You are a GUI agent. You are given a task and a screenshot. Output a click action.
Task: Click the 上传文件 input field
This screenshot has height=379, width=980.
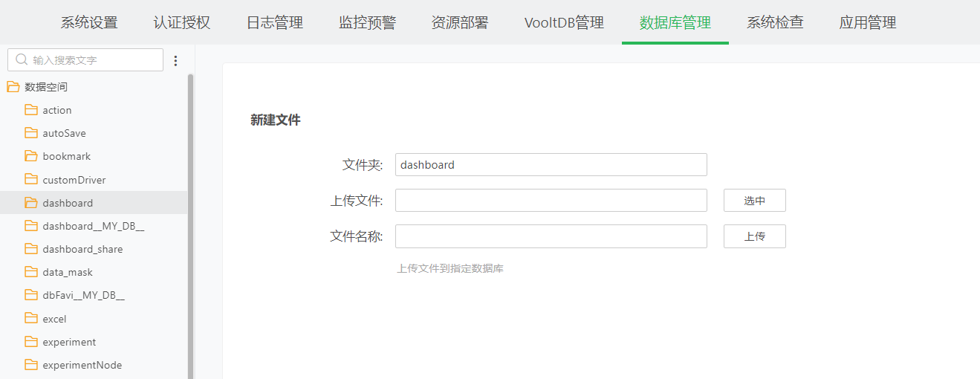pos(551,201)
